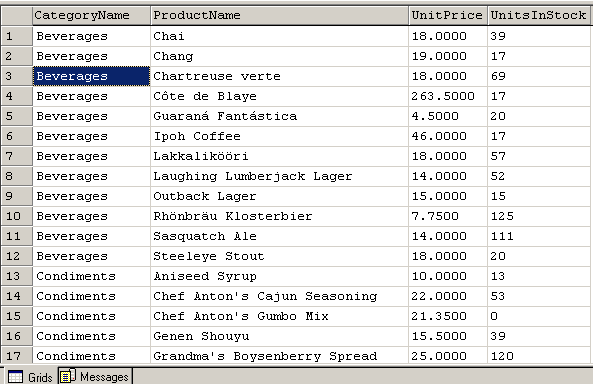
Task: Click the stock cell '57'
Action: tap(539, 156)
